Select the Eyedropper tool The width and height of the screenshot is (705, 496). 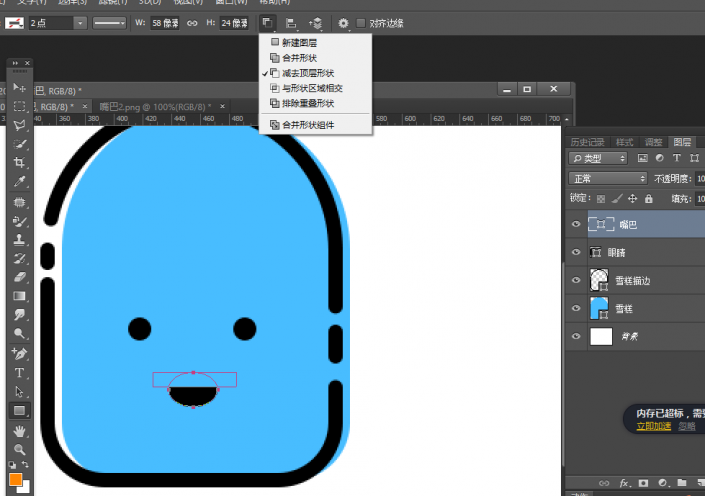(x=19, y=181)
